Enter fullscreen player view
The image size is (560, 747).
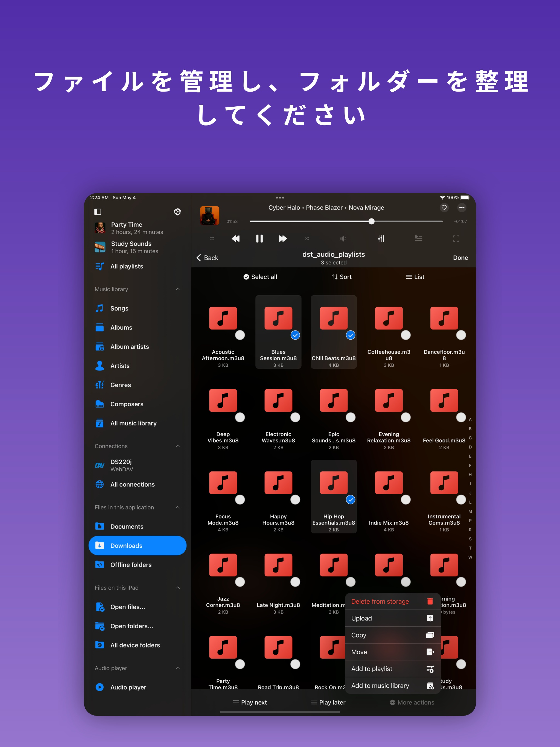pos(456,239)
